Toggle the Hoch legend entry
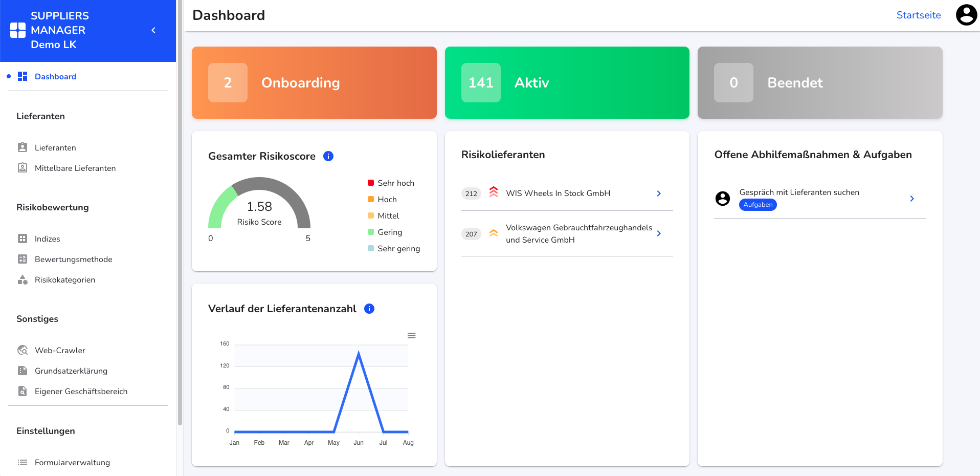 [382, 199]
